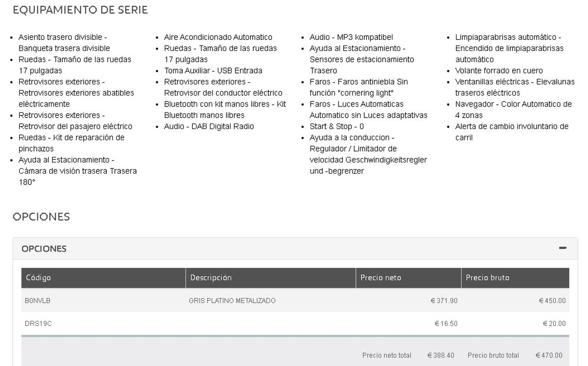
Task: Click the € 470.00 gross total value
Action: 549,355
